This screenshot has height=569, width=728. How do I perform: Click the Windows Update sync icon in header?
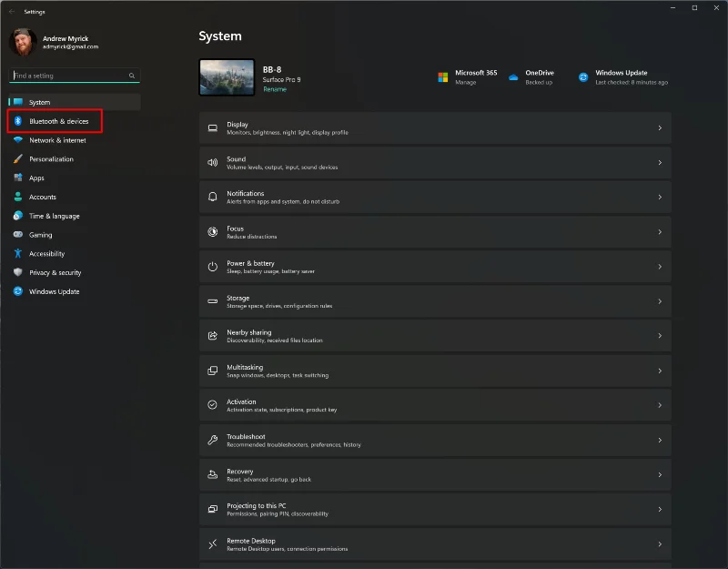(583, 77)
